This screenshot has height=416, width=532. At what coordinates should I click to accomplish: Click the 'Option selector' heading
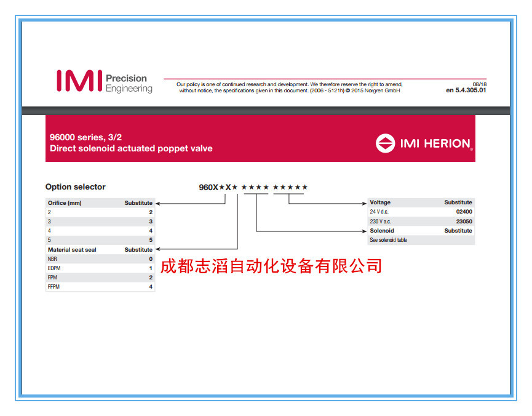pyautogui.click(x=75, y=187)
